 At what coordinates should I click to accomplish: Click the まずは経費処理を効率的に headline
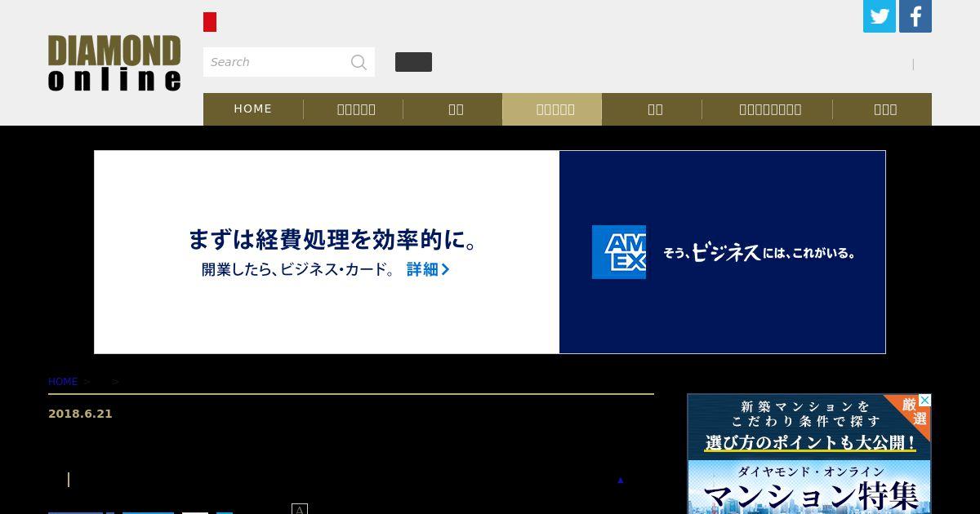coord(332,239)
